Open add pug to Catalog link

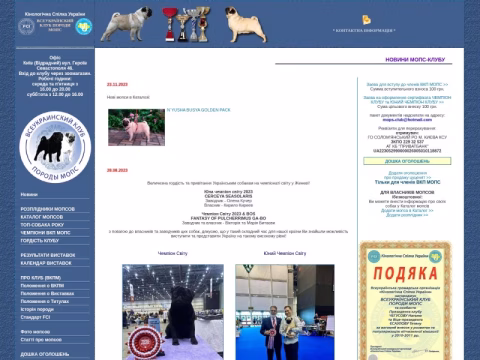pyautogui.click(x=407, y=211)
